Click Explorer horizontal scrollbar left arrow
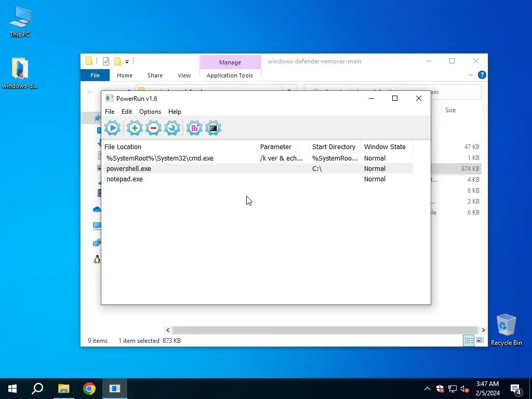The width and height of the screenshot is (532, 399). point(168,330)
